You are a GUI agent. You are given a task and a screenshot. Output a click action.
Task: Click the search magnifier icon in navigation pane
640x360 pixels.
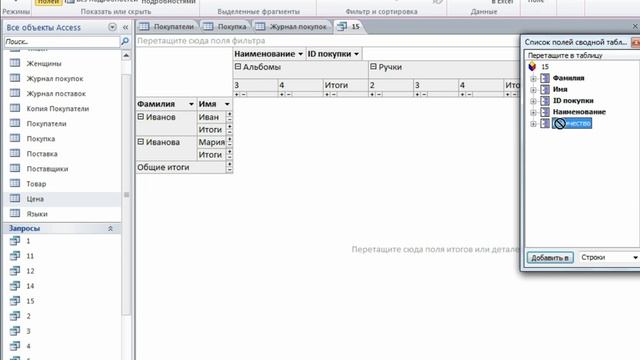[125, 41]
